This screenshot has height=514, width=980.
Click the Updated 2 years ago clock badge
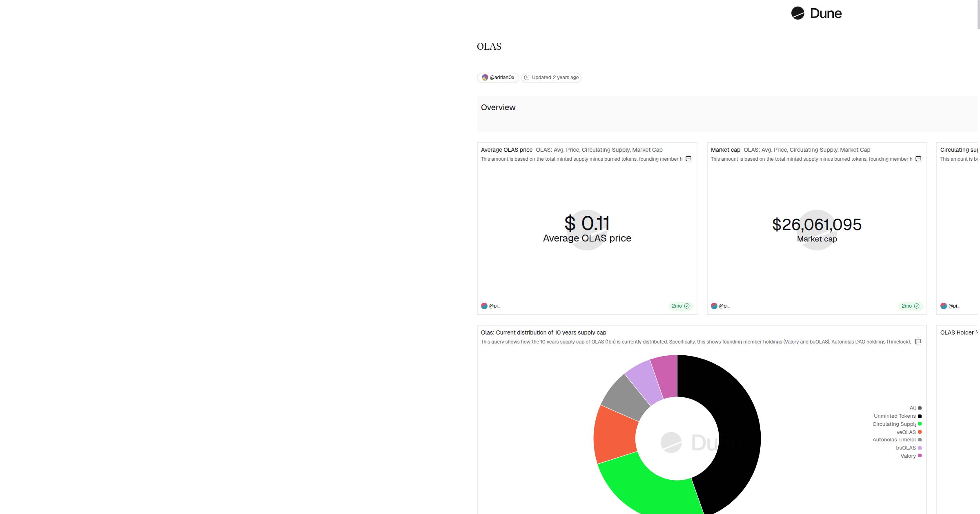pos(551,78)
